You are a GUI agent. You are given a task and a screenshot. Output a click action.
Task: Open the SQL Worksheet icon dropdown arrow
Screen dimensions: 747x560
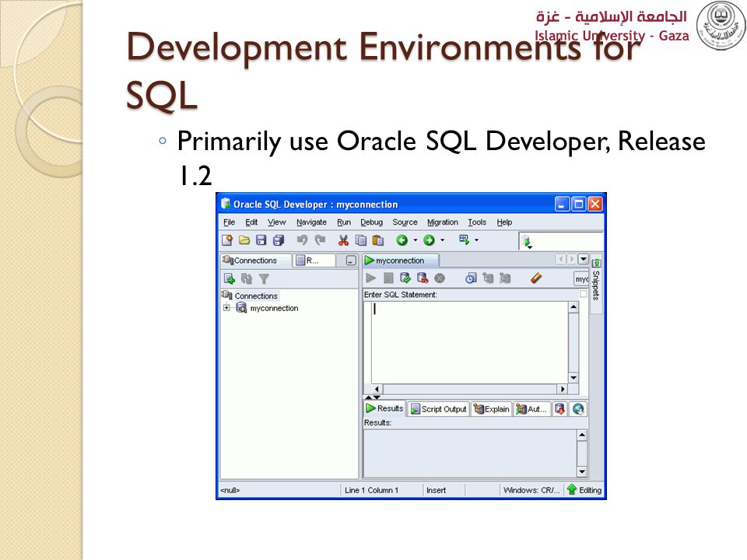[x=476, y=240]
